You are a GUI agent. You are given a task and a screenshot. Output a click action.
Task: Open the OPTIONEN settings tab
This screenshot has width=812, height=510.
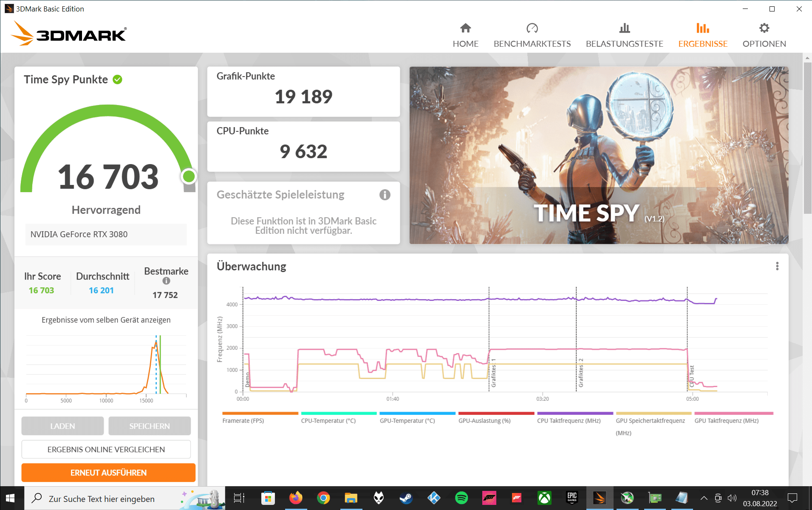[764, 36]
